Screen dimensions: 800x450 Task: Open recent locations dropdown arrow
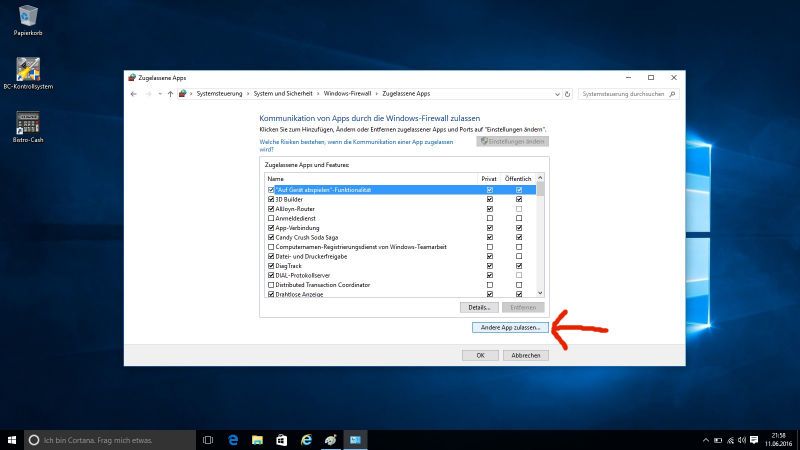pyautogui.click(x=160, y=94)
